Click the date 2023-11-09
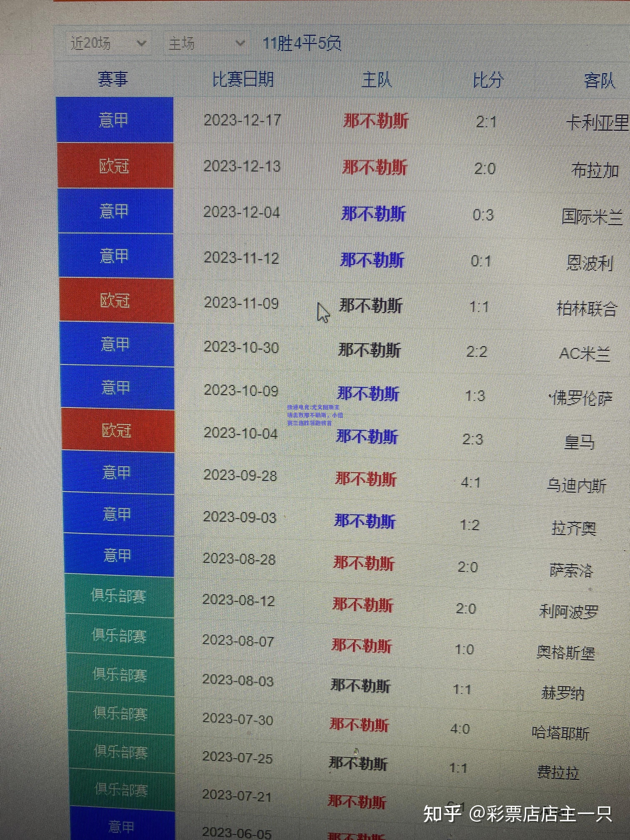 (241, 303)
